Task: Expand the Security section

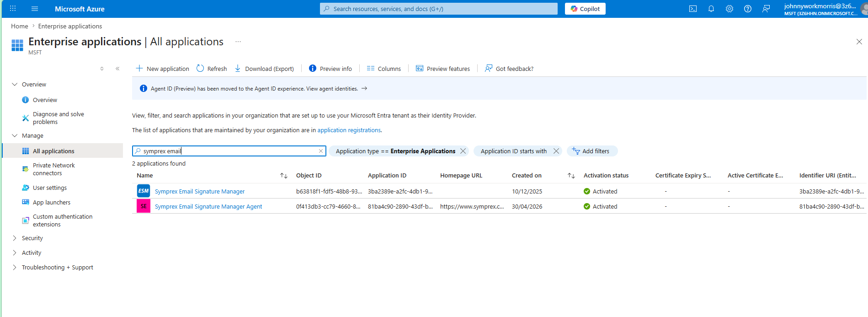Action: pyautogui.click(x=15, y=238)
